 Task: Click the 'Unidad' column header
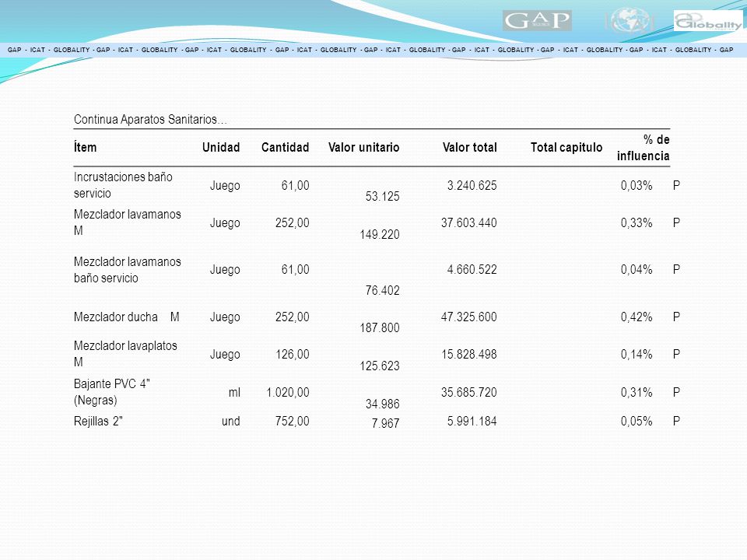click(x=221, y=148)
